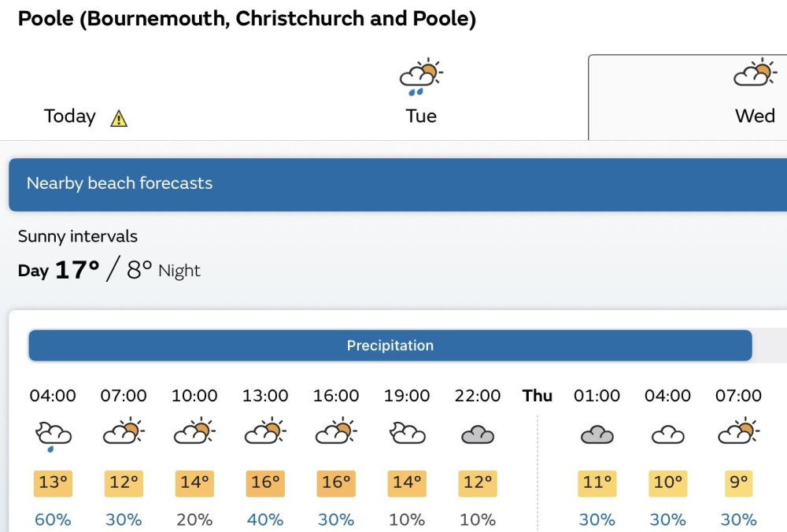Click the 22:00 overcast cloud icon
This screenshot has width=787, height=532.
click(478, 434)
